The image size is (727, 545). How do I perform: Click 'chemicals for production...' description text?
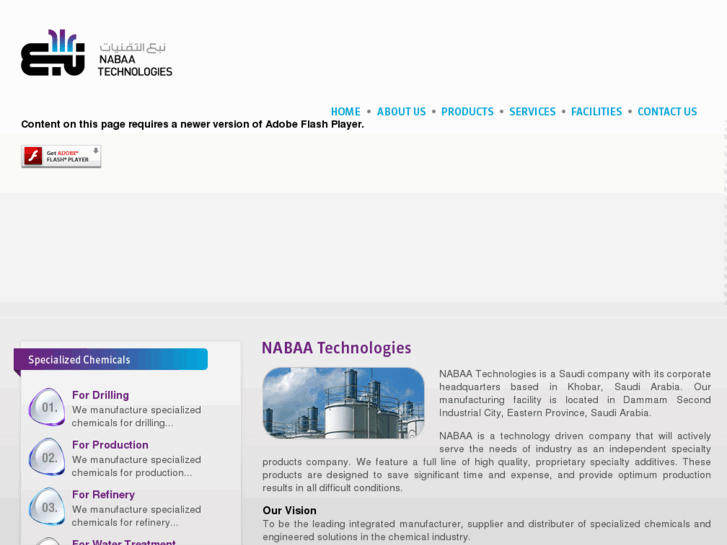(x=132, y=473)
